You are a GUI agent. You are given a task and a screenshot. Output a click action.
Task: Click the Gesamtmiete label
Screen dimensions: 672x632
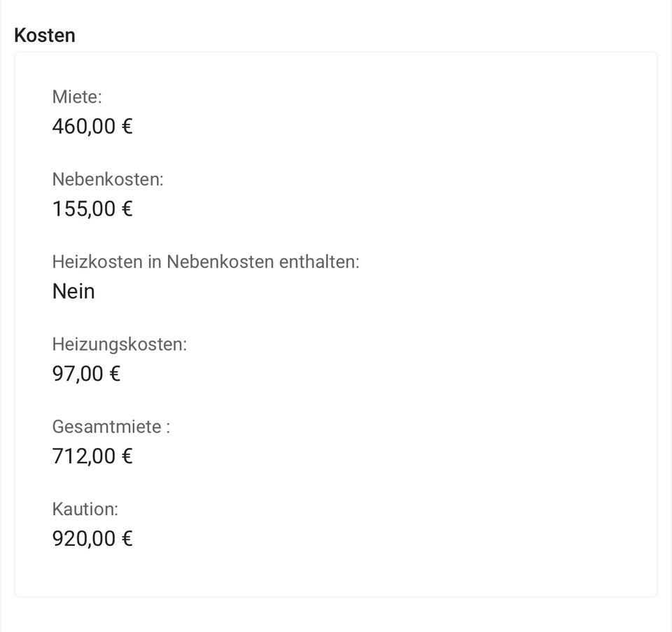(111, 427)
